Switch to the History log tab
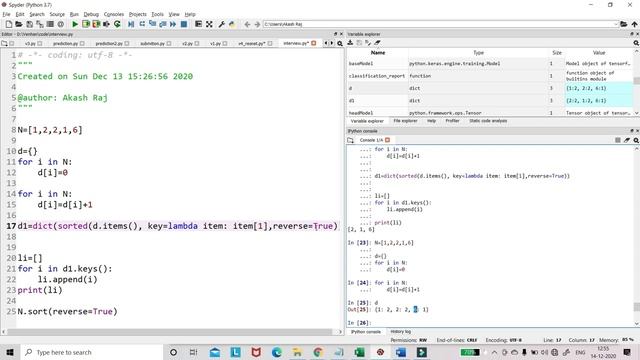640x360 pixels. coord(400,332)
